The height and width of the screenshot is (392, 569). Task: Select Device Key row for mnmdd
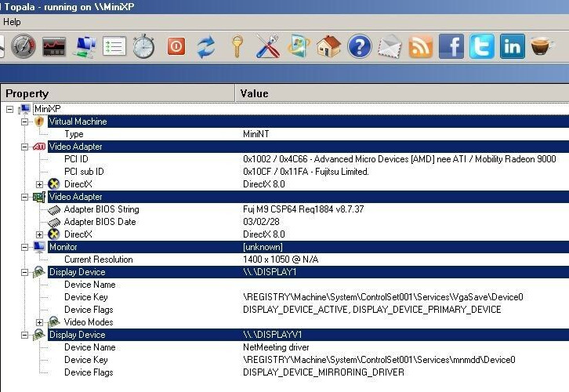308,360
